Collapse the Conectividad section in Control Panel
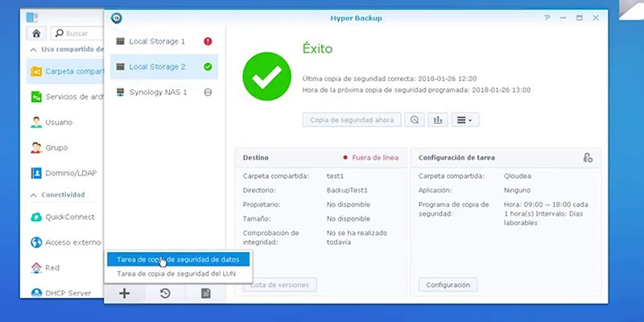This screenshot has width=644, height=322. point(34,195)
